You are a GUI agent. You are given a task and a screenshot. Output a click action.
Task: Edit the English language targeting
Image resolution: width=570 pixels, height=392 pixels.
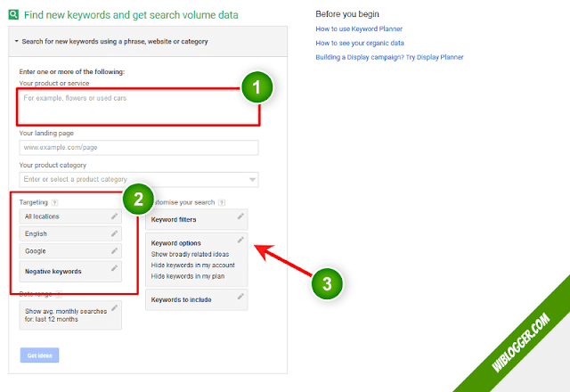pyautogui.click(x=70, y=233)
